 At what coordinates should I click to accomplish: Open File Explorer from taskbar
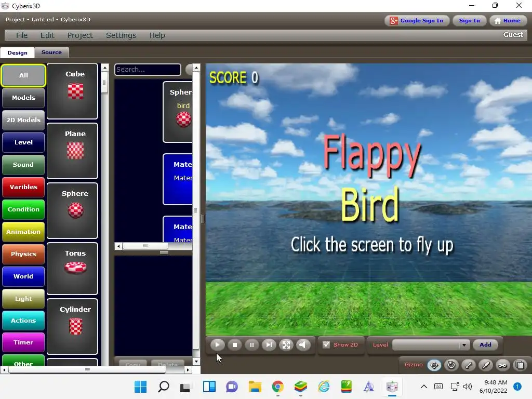[x=255, y=387]
